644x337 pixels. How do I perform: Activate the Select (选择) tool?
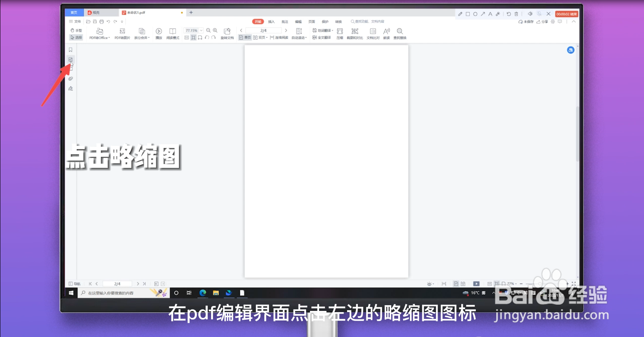click(x=76, y=38)
